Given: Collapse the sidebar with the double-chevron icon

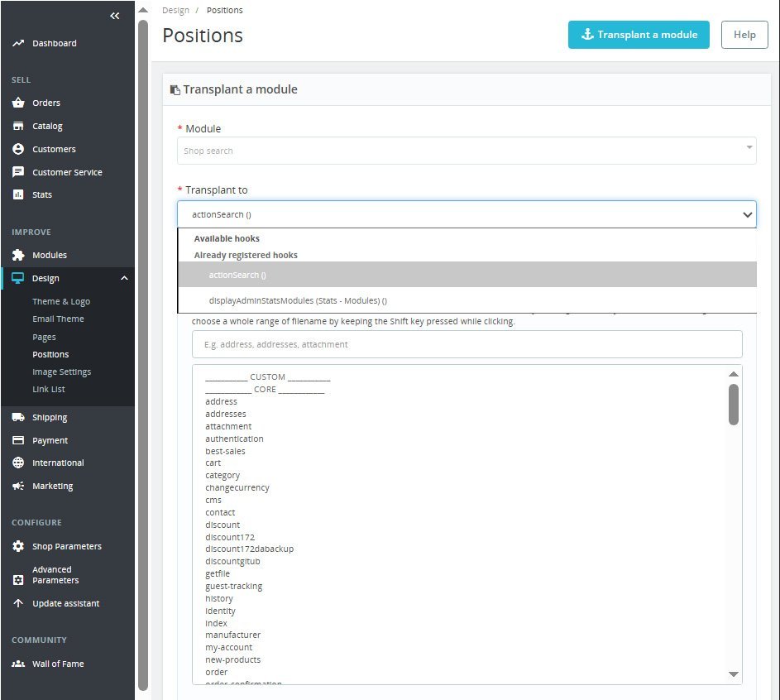Looking at the screenshot, I should tap(114, 16).
